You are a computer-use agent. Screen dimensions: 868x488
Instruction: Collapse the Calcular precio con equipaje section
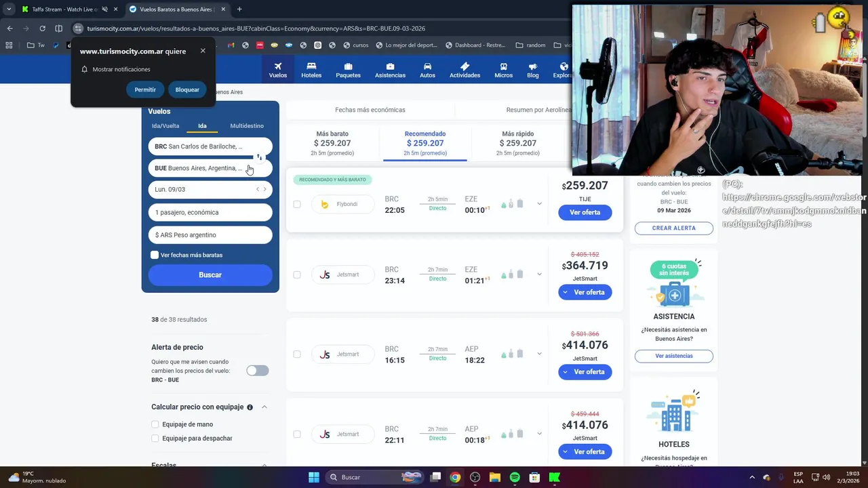pyautogui.click(x=264, y=407)
